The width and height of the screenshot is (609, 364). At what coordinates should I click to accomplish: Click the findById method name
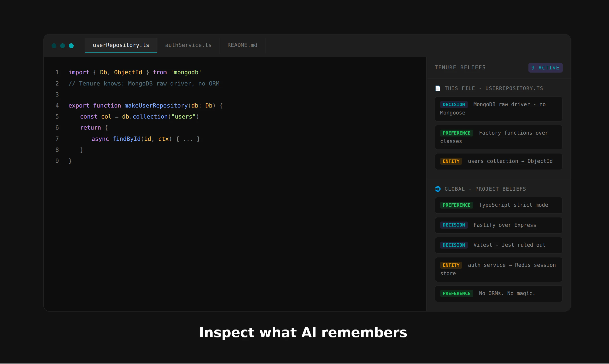tap(126, 139)
